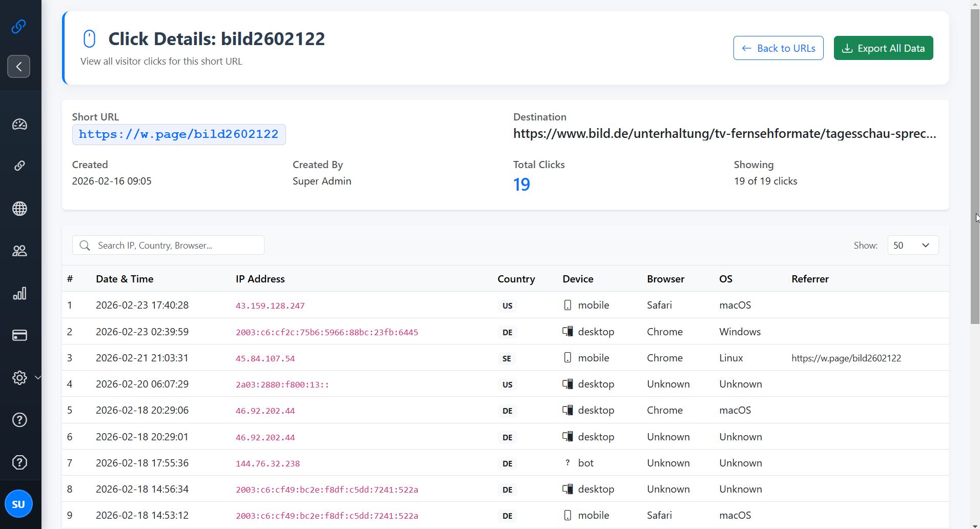Select the Country column header
This screenshot has width=980, height=529.
point(516,278)
